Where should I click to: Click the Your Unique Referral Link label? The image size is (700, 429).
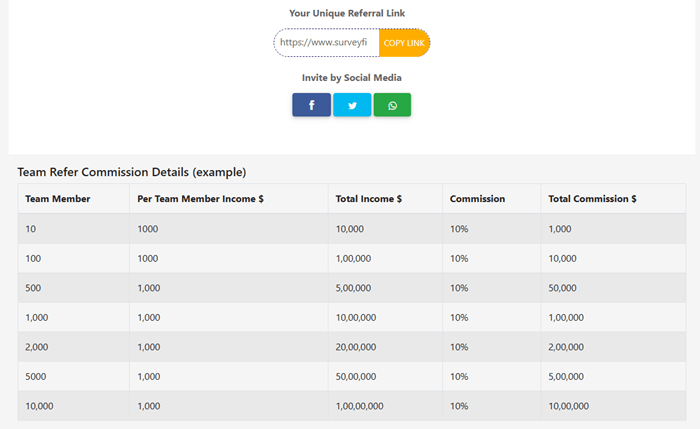pos(347,13)
